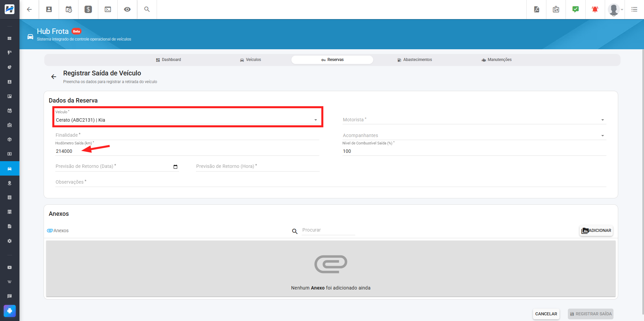Open the Dashboard tab
The height and width of the screenshot is (321, 644).
click(168, 60)
